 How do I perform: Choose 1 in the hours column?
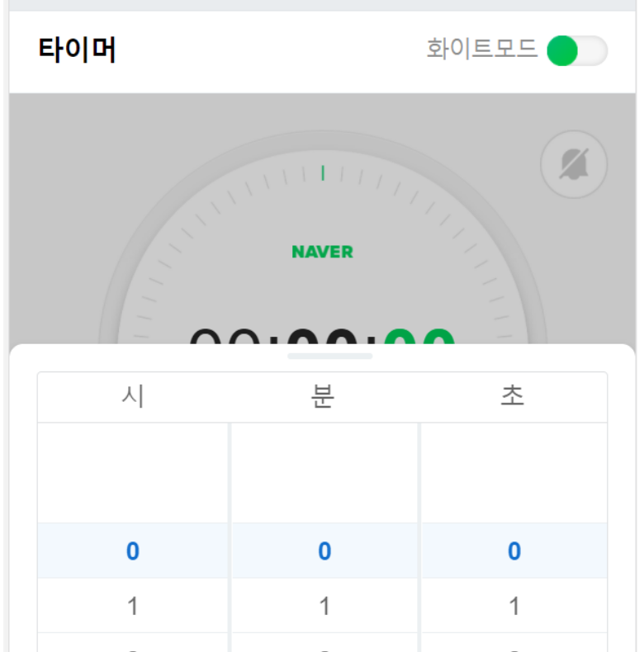[133, 606]
